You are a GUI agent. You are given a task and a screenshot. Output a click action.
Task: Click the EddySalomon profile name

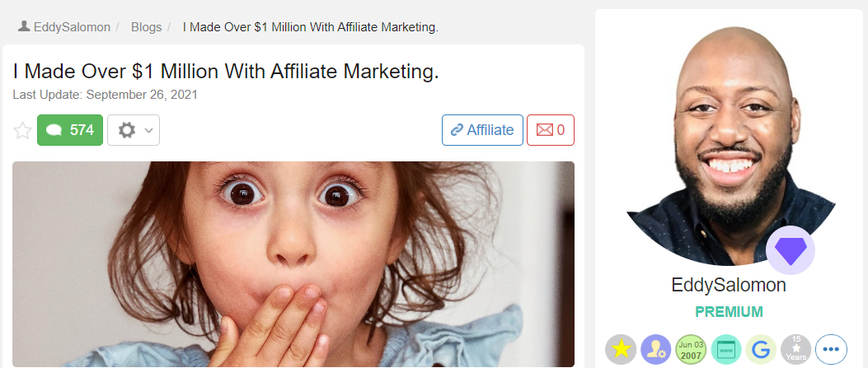pyautogui.click(x=729, y=285)
